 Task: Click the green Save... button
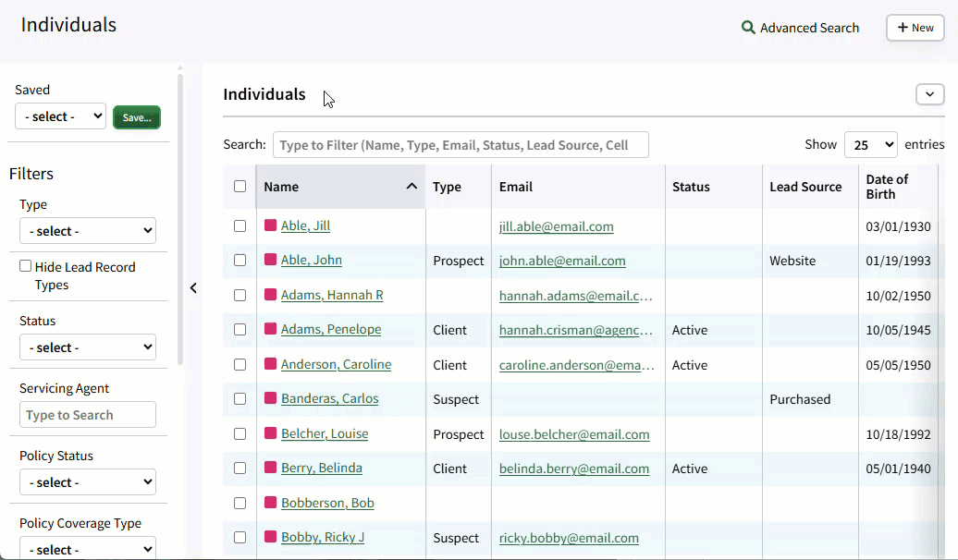coord(137,117)
